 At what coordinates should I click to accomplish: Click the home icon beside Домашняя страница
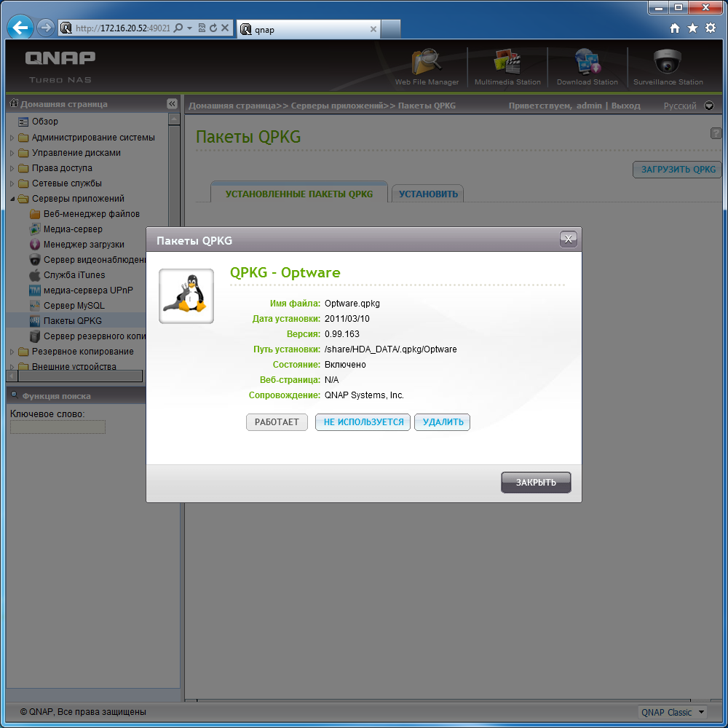(14, 103)
